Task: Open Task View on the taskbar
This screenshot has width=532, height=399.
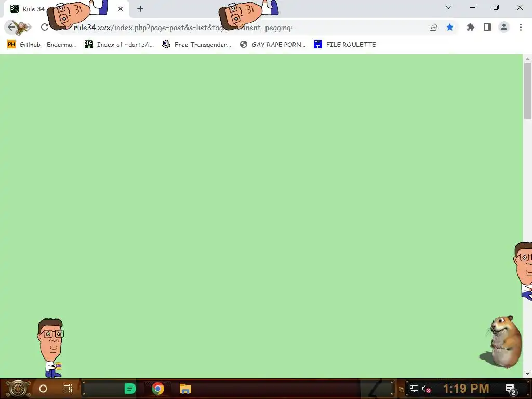Action: (x=68, y=389)
